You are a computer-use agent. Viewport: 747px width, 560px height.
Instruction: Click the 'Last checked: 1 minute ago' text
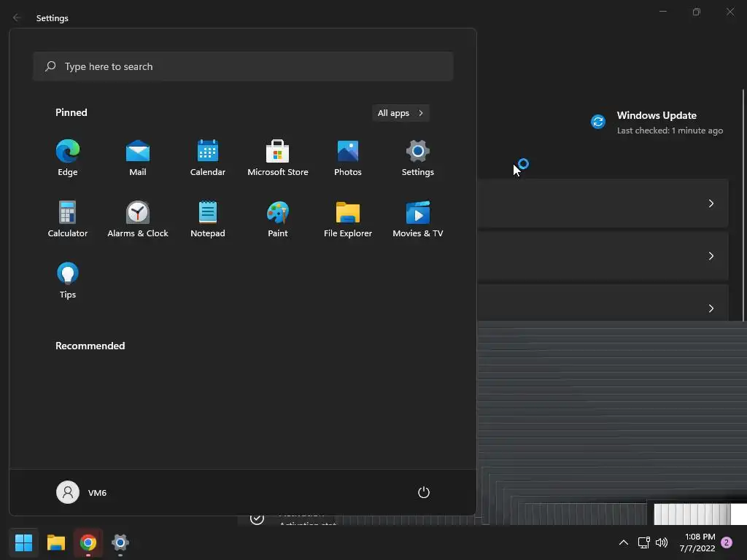(670, 131)
